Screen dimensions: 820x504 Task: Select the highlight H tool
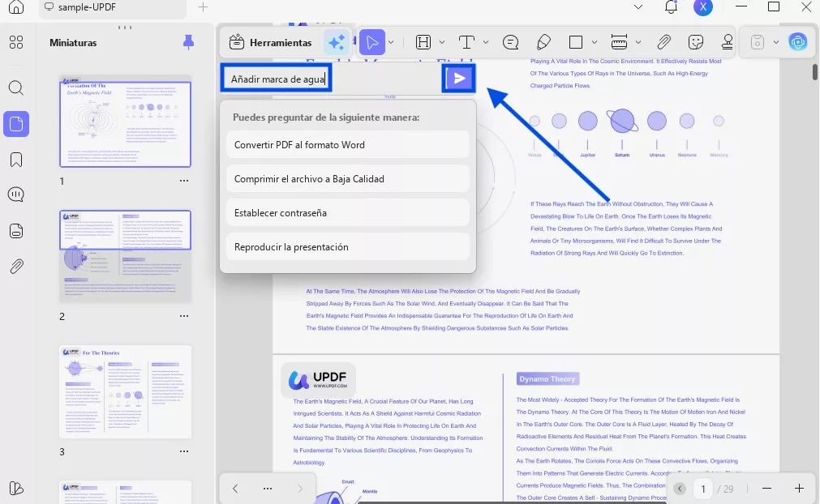pos(423,42)
